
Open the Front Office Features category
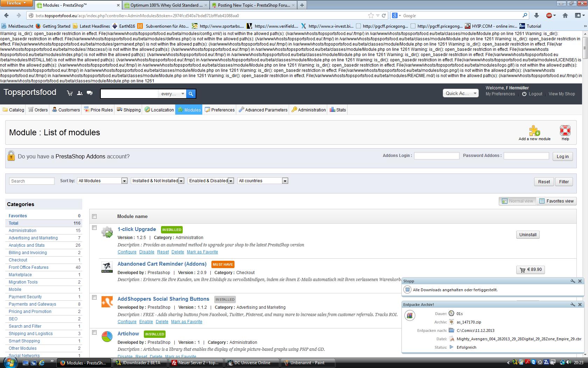(x=29, y=267)
